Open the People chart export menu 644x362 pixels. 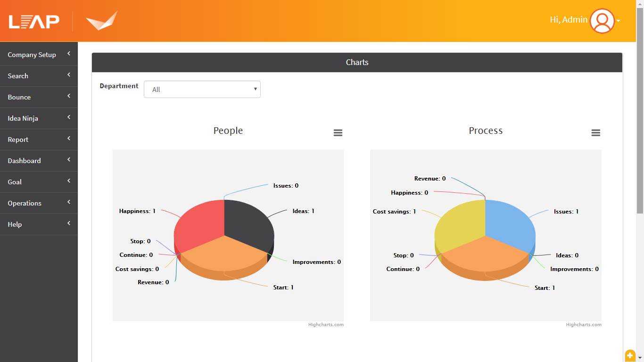(x=338, y=132)
